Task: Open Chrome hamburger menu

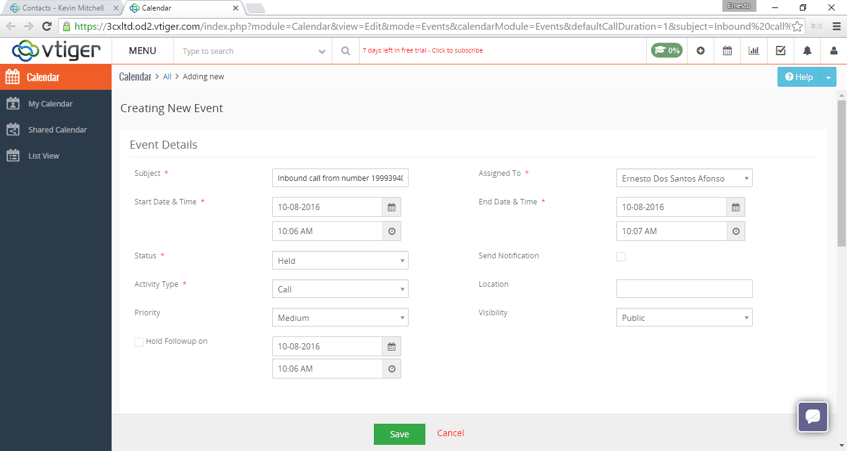Action: pyautogui.click(x=836, y=26)
